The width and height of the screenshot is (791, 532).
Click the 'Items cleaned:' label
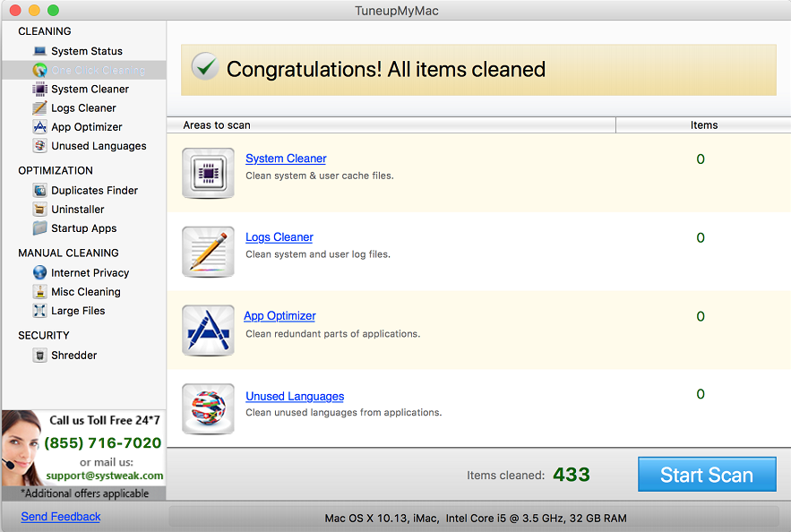(505, 475)
